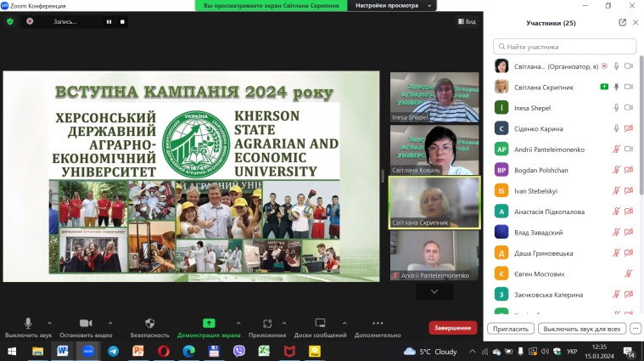The width and height of the screenshot is (644, 361).
Task: Toggle microphone for Світлана Скрипник in list
Action: (616, 87)
